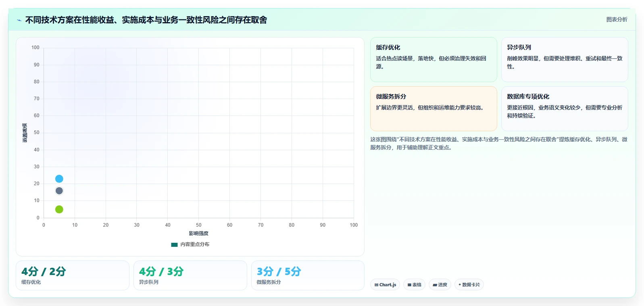This screenshot has height=306, width=644.
Task: Toggle the 内容重点分布 legend swatch
Action: point(174,244)
